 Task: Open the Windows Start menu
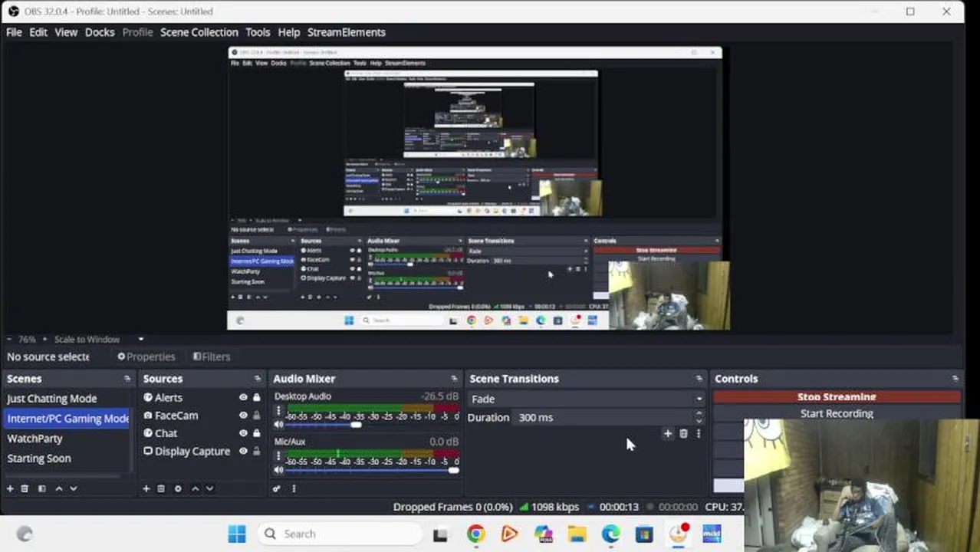point(237,534)
